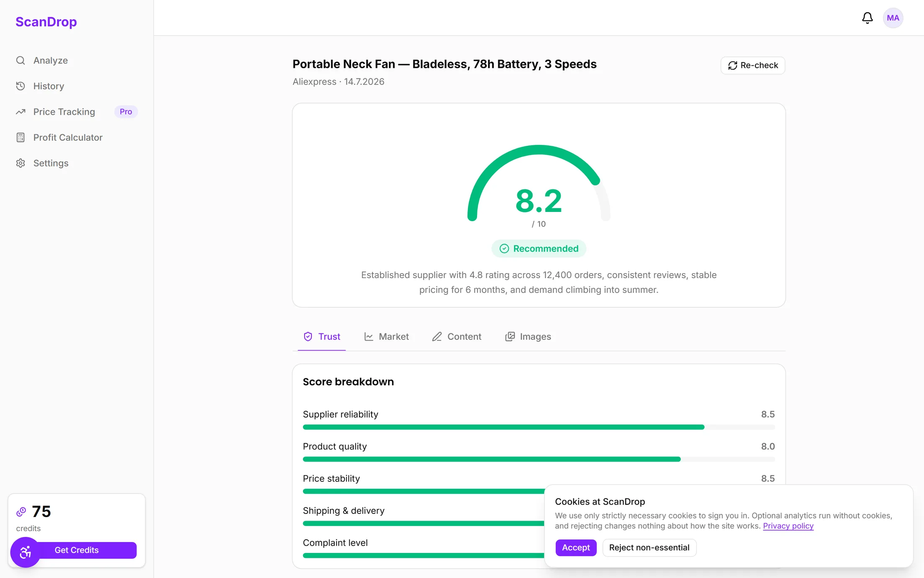Accept the cookies
Viewport: 924px width, 578px height.
576,548
